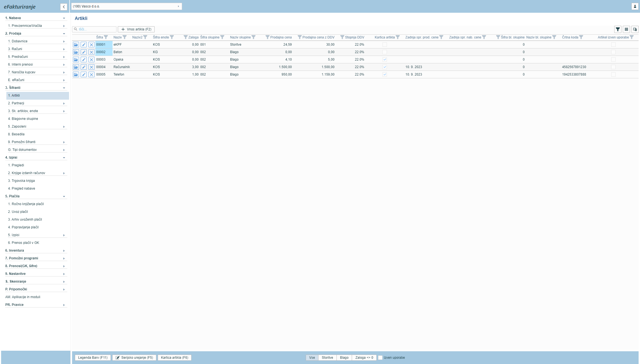Sort by Prodajna cena z DDV header
The width and height of the screenshot is (640, 364).
click(x=318, y=37)
